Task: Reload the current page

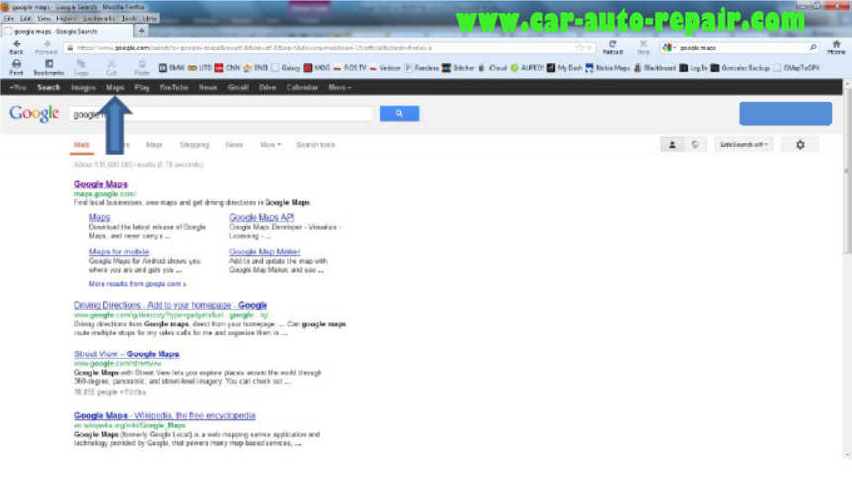Action: [612, 47]
